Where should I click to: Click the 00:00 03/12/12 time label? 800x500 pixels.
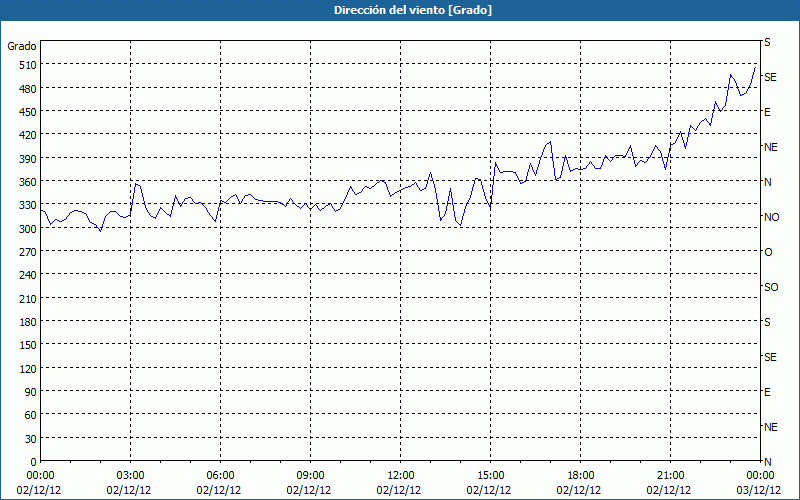click(x=760, y=483)
